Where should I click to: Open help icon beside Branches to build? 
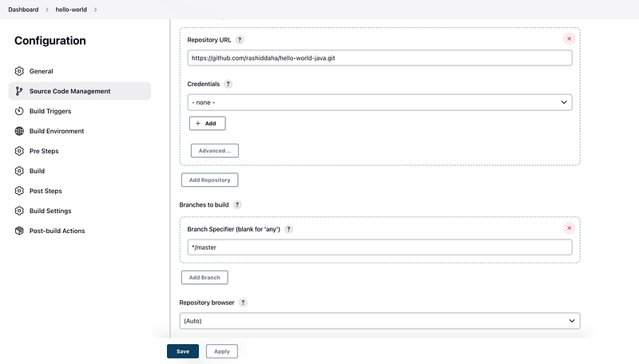[x=237, y=205]
